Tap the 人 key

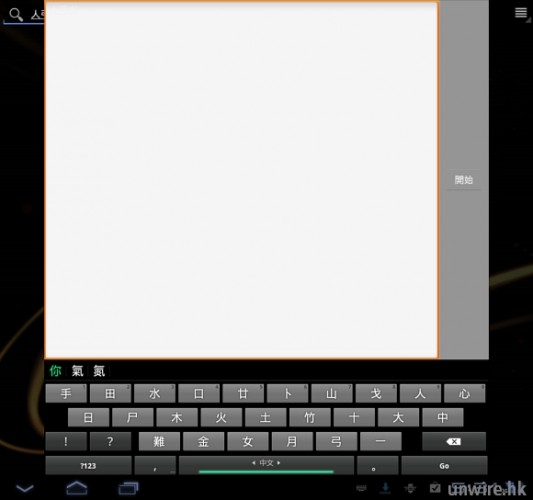[x=420, y=394]
